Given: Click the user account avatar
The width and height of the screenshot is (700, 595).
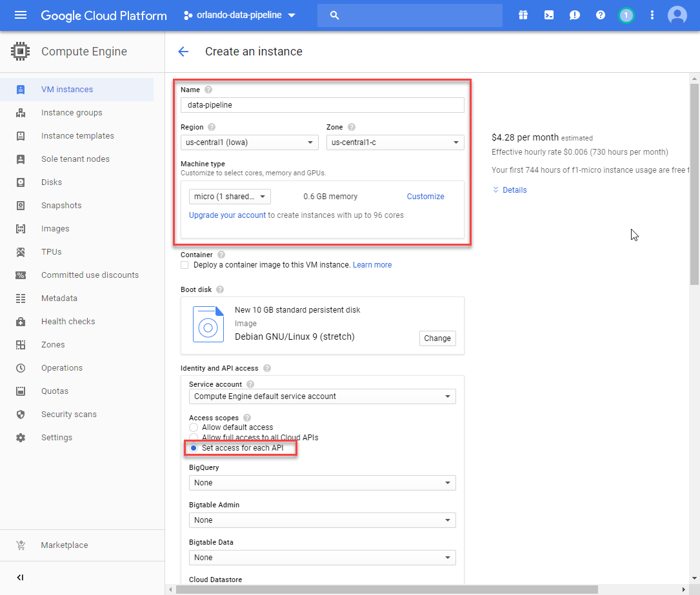Looking at the screenshot, I should tap(677, 15).
